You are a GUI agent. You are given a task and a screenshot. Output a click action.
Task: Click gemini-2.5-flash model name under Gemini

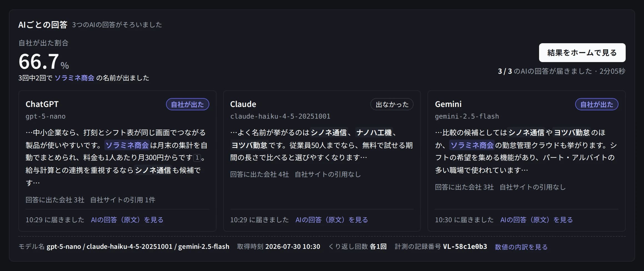[x=467, y=116]
